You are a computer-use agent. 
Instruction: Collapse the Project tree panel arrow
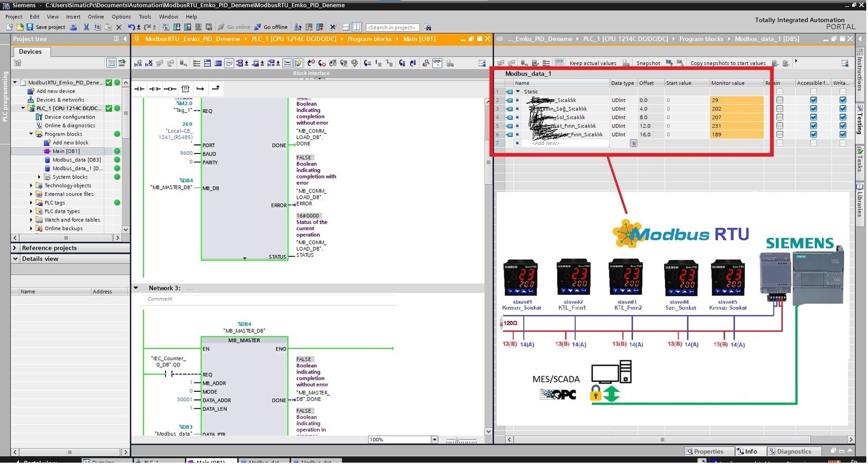125,39
